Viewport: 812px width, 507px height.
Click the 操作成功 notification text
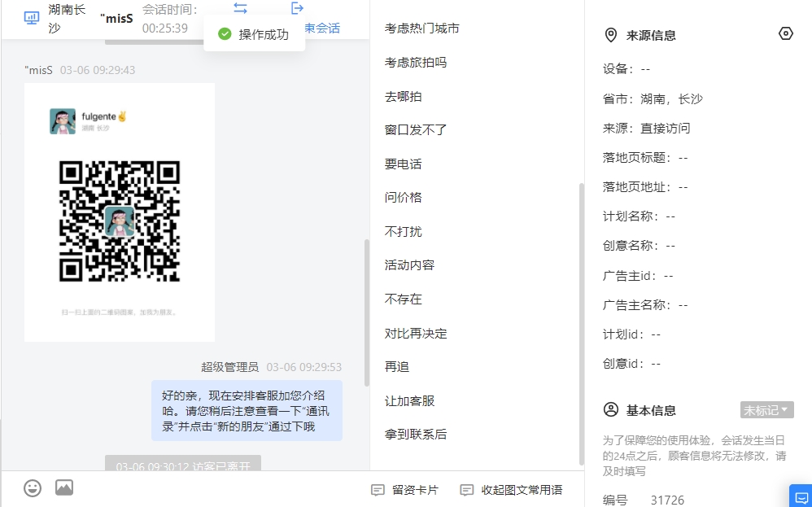pos(264,35)
